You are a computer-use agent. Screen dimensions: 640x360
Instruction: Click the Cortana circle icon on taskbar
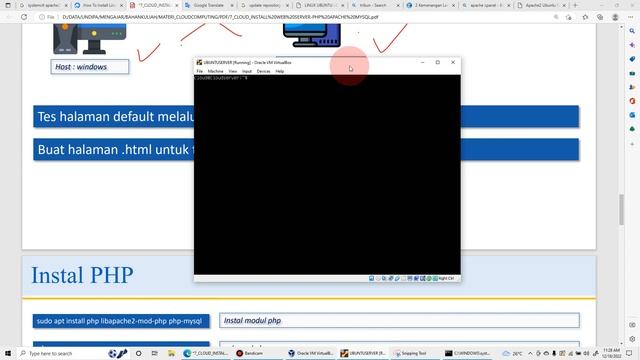pos(138,353)
